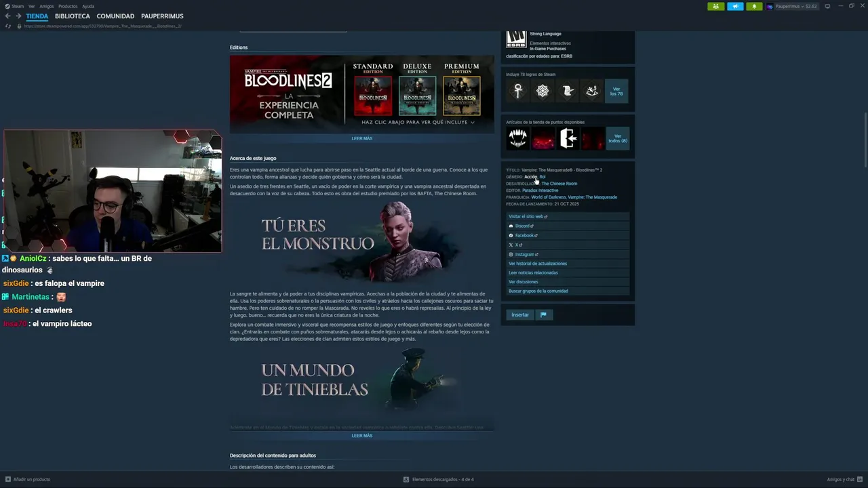Click the report flag icon button
Screen dimensions: 868x488
(543, 314)
